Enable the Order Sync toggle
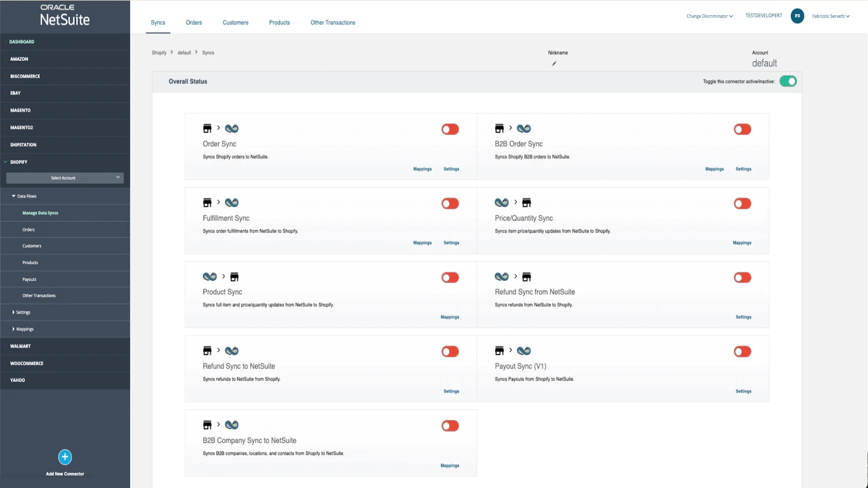Image resolution: width=868 pixels, height=488 pixels. pyautogui.click(x=450, y=129)
